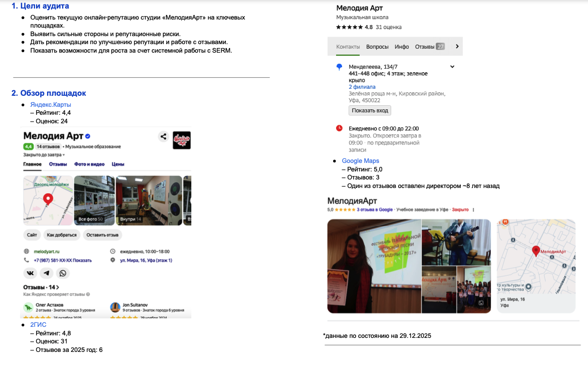Click Олег Астахов's avatar
This screenshot has width=588, height=380.
(x=28, y=307)
